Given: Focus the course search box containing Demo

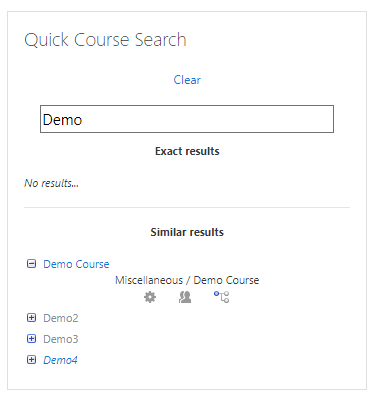Looking at the screenshot, I should pos(187,119).
